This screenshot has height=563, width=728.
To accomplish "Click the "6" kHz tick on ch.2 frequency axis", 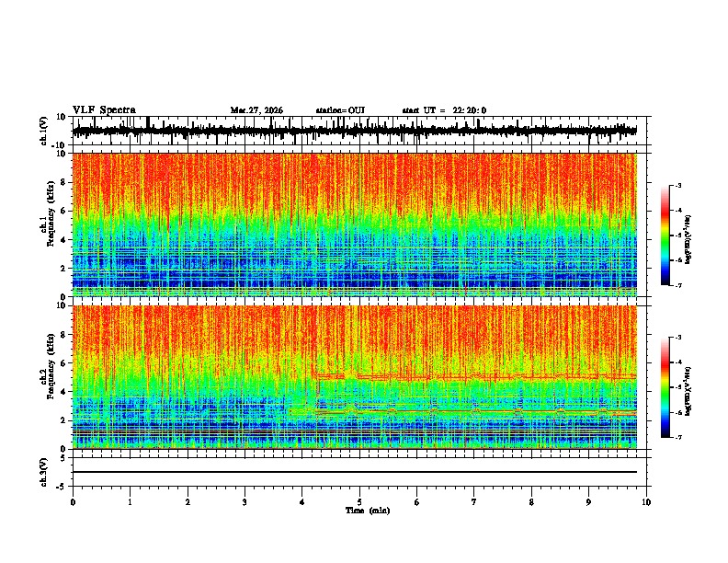I will [63, 363].
